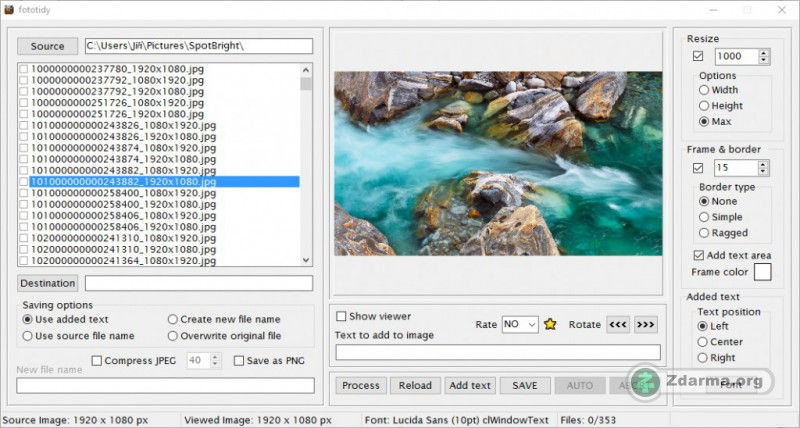This screenshot has height=428, width=800.
Task: Click the Destination button
Action: [48, 283]
